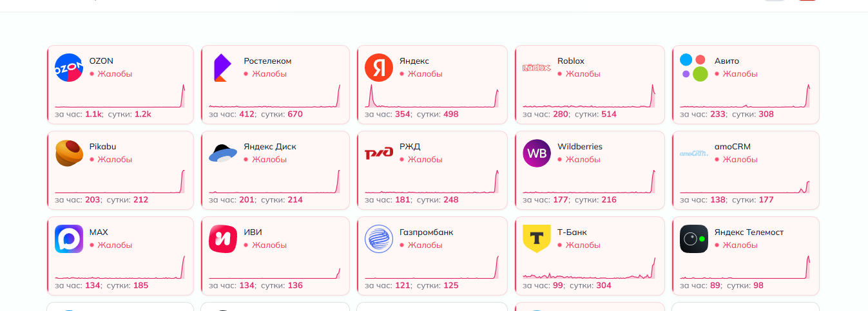Choose the Roblox logo icon

[x=537, y=68]
